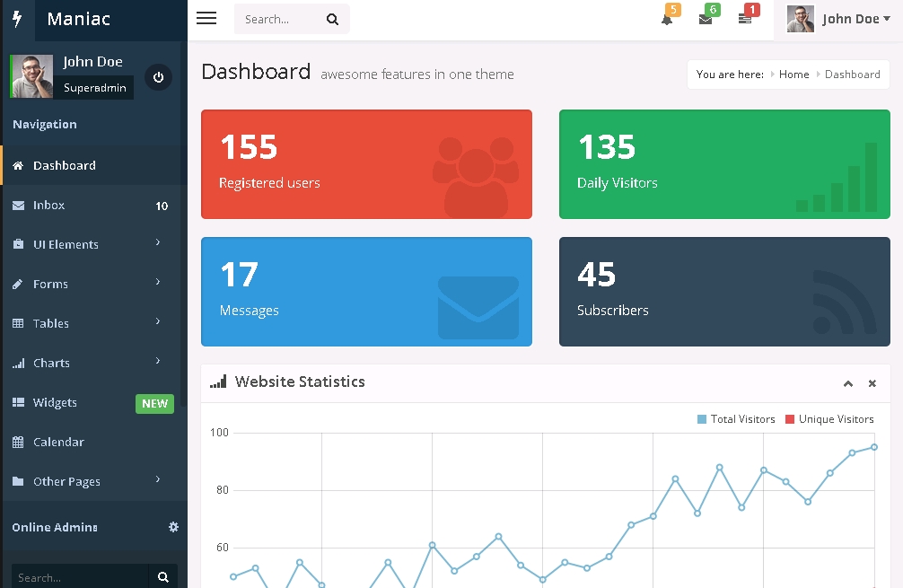This screenshot has width=903, height=588.
Task: Click the power logout icon in sidebar
Action: 158,77
